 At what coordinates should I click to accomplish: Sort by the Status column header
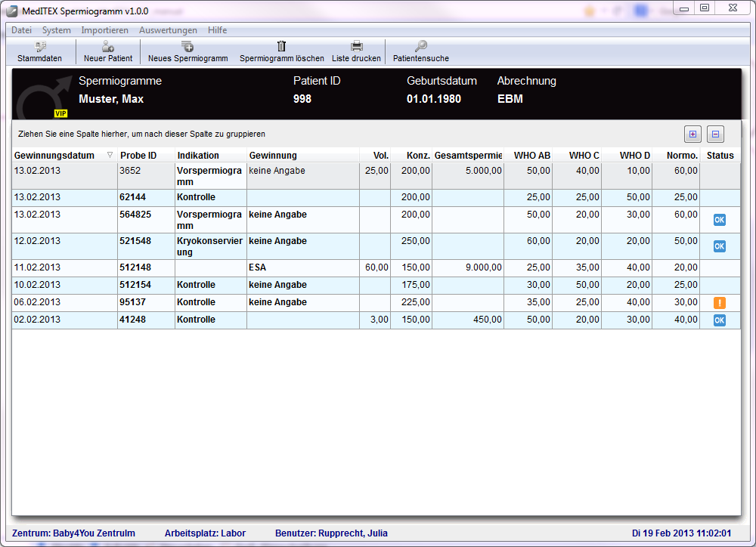tap(720, 155)
